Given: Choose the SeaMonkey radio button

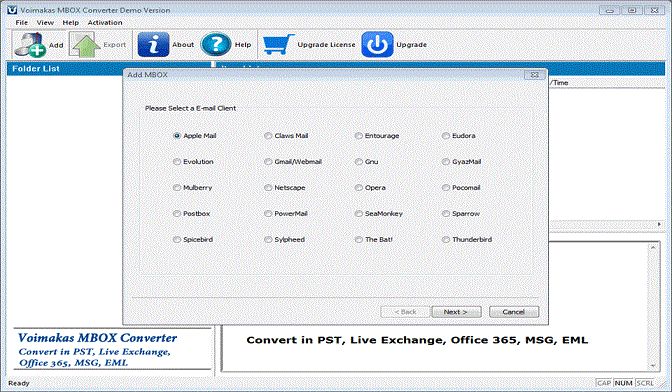Looking at the screenshot, I should point(359,213).
